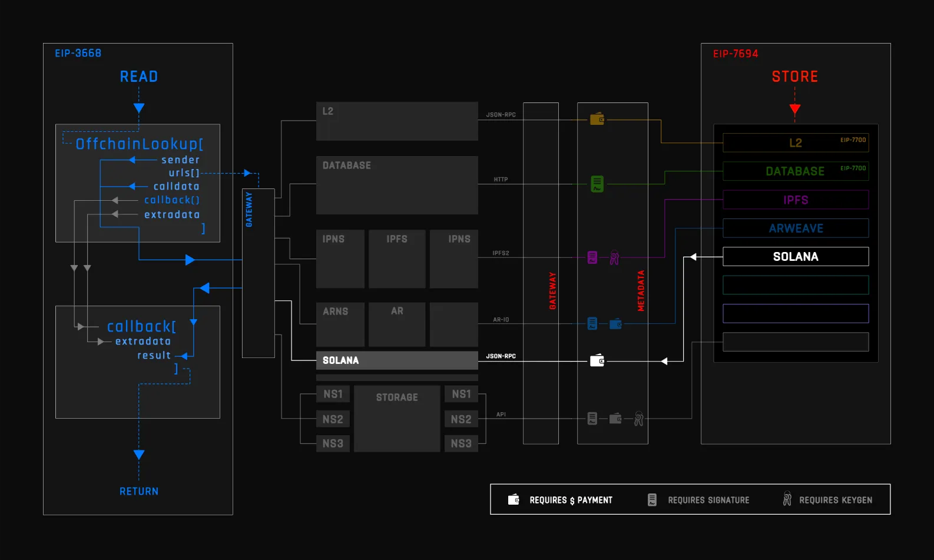
Task: Click the wallet icon in the legend
Action: click(514, 500)
